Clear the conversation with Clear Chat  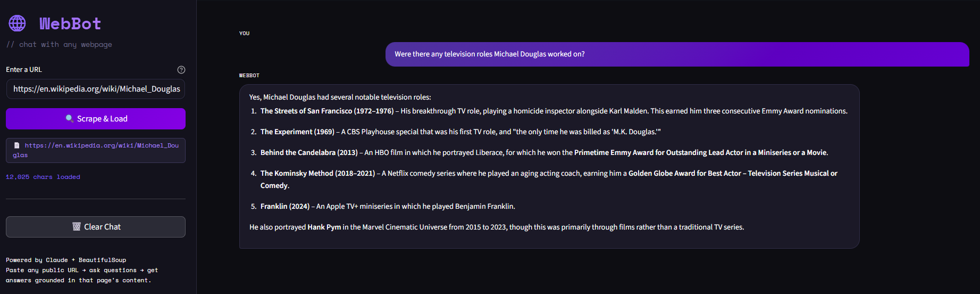96,227
